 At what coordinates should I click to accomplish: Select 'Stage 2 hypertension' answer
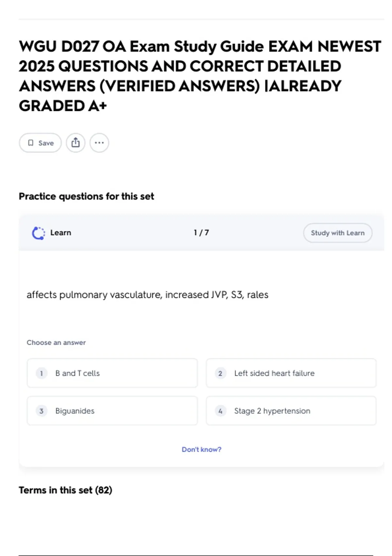pos(291,411)
